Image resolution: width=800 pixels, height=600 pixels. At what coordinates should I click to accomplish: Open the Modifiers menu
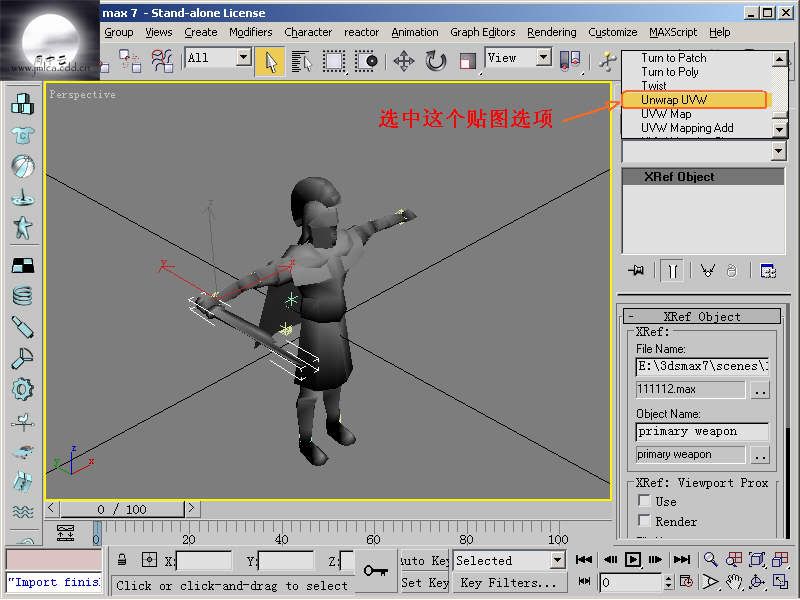(x=250, y=32)
